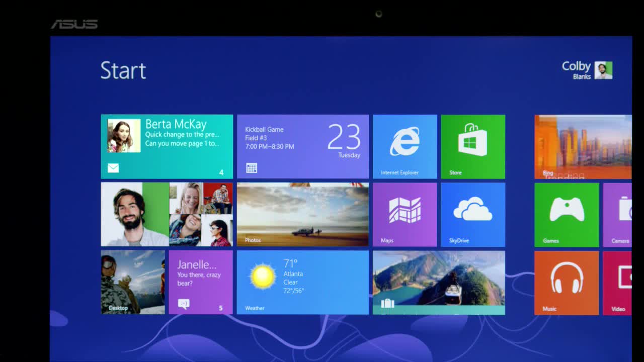The width and height of the screenshot is (644, 362).
Task: Open the Video tile
Action: point(617,283)
